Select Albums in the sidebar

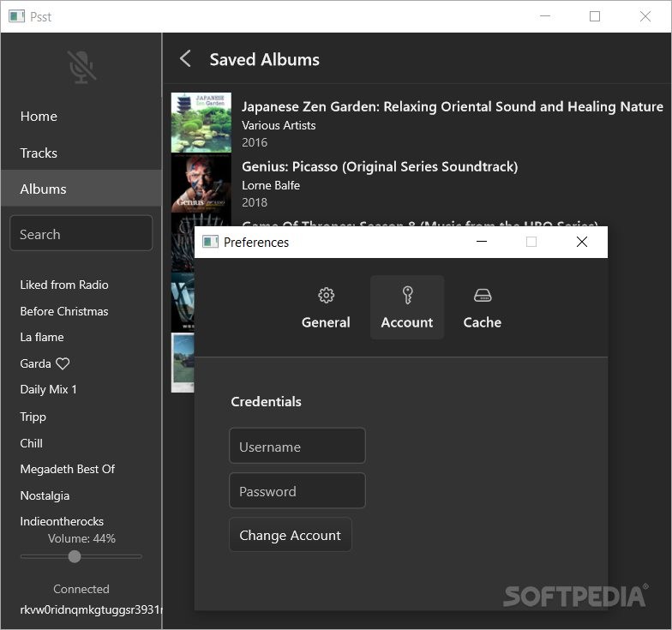click(81, 189)
